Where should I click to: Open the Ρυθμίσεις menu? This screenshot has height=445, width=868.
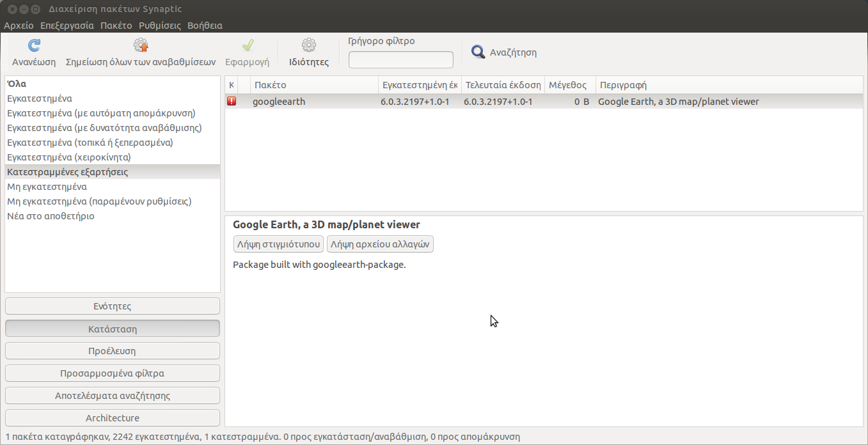click(x=160, y=26)
